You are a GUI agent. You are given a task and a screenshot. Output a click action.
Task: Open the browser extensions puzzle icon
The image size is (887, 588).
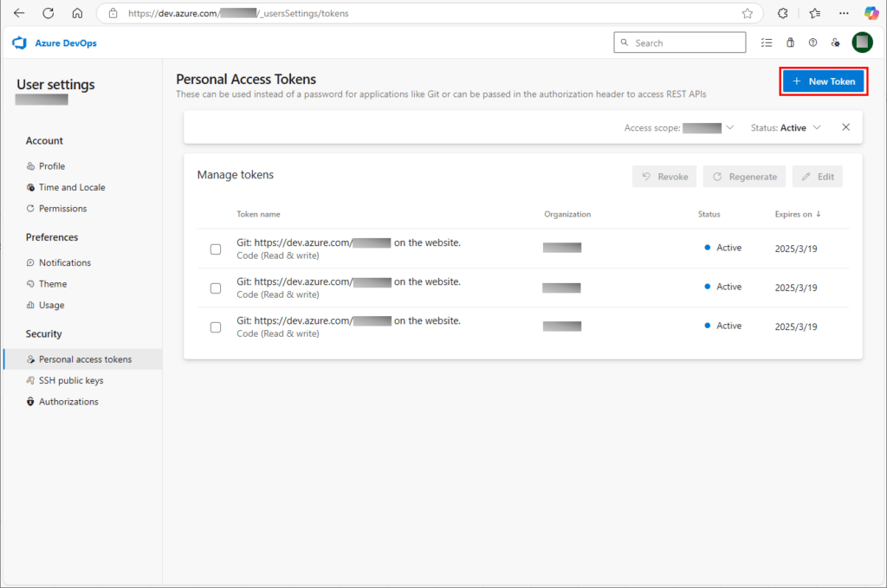coord(783,14)
